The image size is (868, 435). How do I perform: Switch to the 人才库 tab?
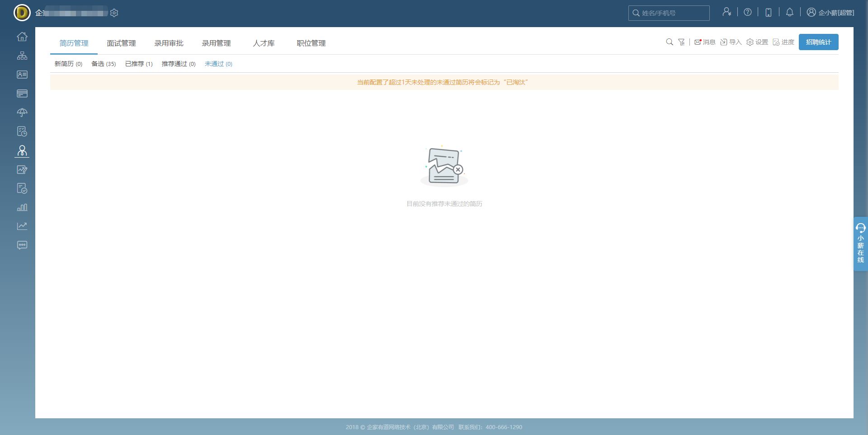click(264, 43)
